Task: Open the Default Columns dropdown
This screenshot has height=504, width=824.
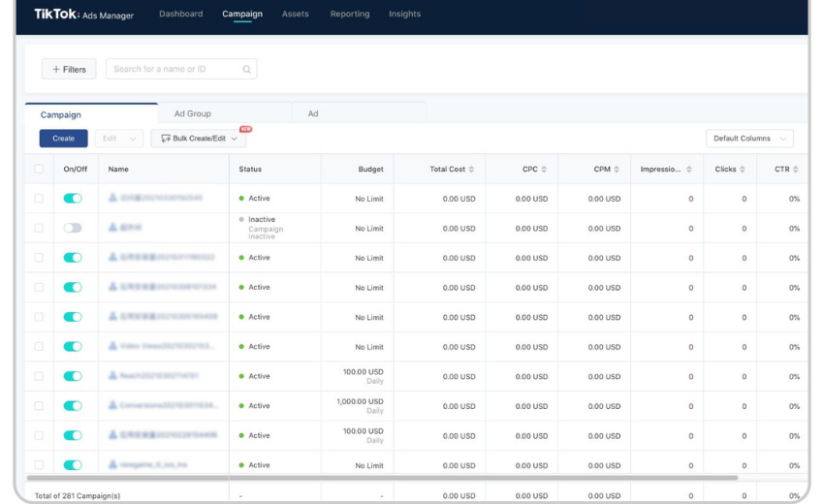Action: tap(749, 139)
